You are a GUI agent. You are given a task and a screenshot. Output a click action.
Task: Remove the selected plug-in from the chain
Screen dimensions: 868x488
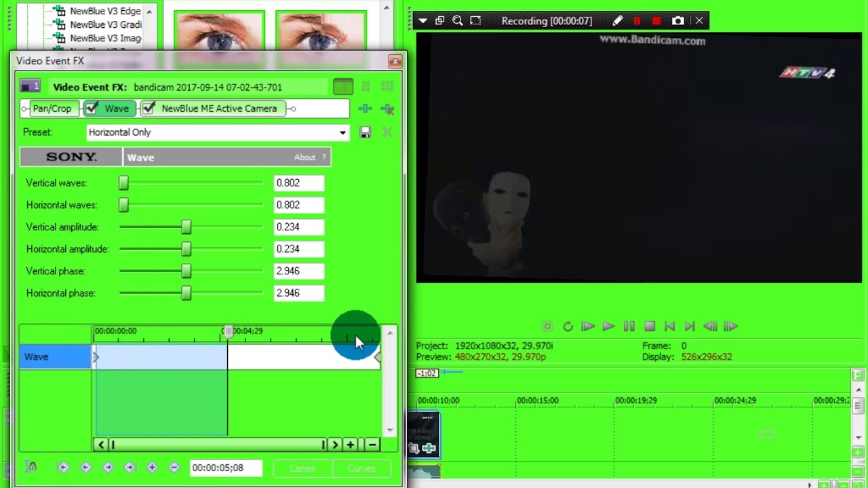click(x=387, y=108)
